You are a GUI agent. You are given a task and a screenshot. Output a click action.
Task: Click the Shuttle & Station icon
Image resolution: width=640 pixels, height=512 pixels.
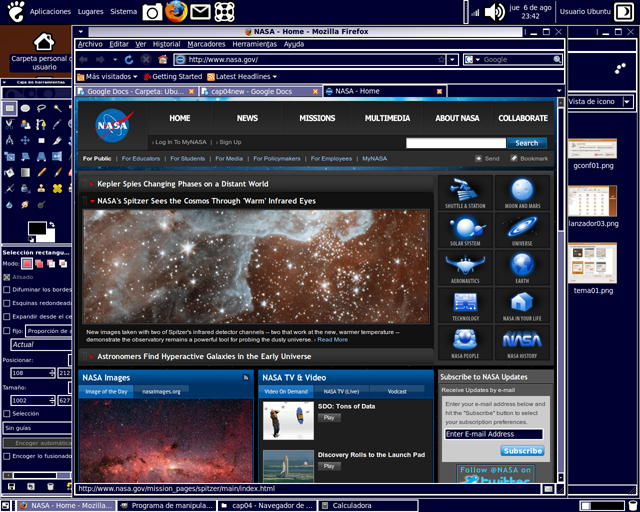click(465, 193)
